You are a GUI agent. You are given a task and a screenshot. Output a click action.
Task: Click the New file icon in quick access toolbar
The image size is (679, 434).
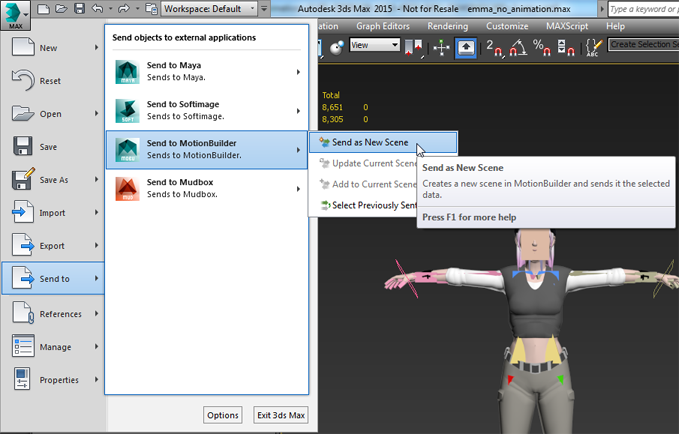[x=43, y=9]
